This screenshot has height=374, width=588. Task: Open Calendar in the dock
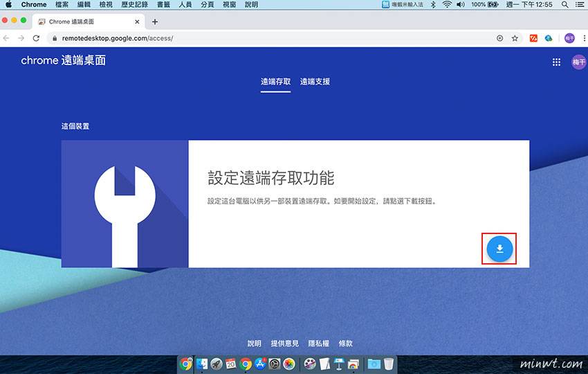(x=230, y=364)
